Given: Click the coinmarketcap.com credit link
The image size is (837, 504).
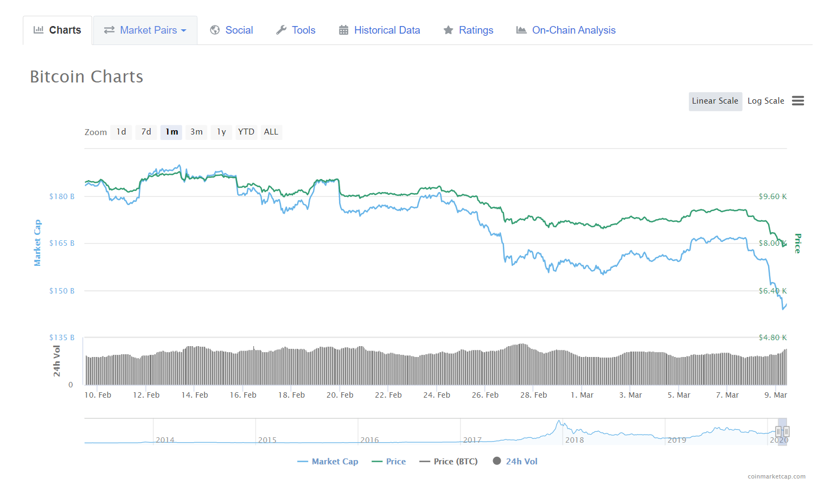Looking at the screenshot, I should 776,477.
